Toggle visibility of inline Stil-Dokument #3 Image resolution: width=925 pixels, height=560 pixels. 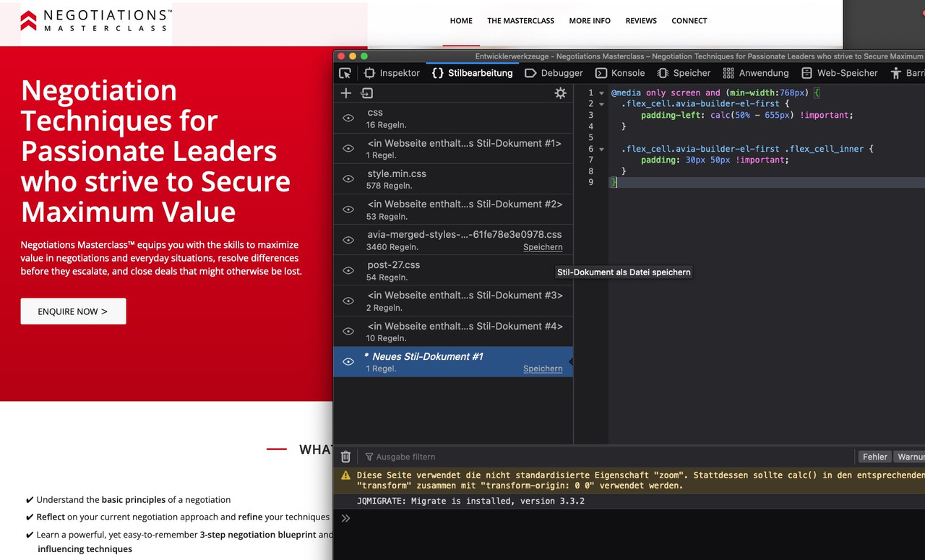pos(348,301)
